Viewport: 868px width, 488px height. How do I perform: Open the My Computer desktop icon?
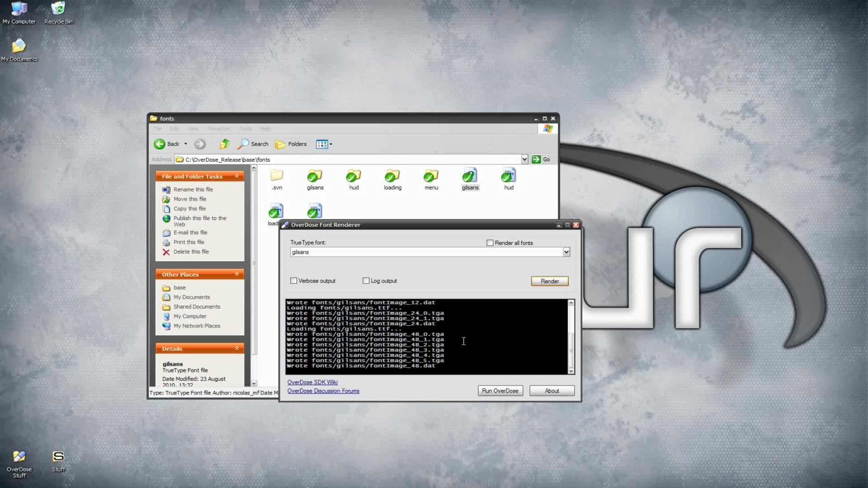click(x=19, y=13)
